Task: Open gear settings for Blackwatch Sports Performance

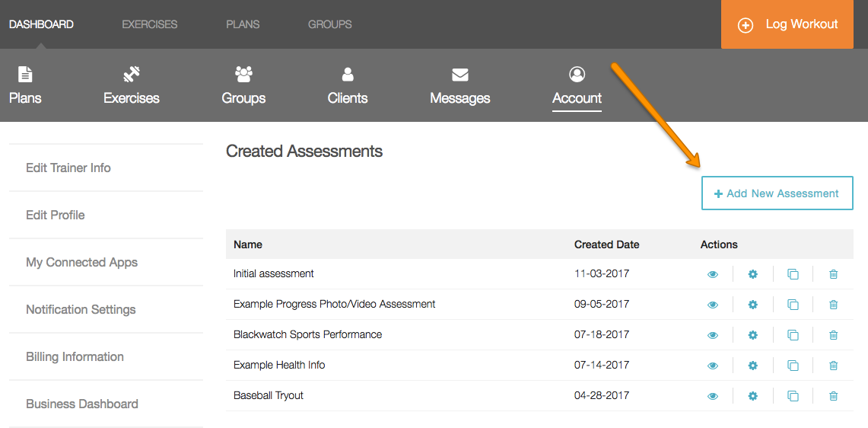Action: 753,335
